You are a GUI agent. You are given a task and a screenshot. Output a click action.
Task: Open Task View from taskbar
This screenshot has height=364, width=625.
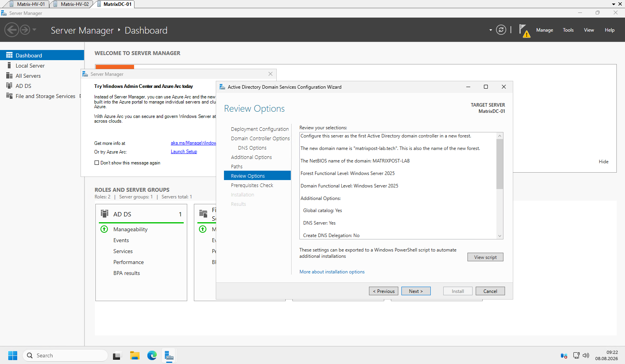click(x=117, y=355)
